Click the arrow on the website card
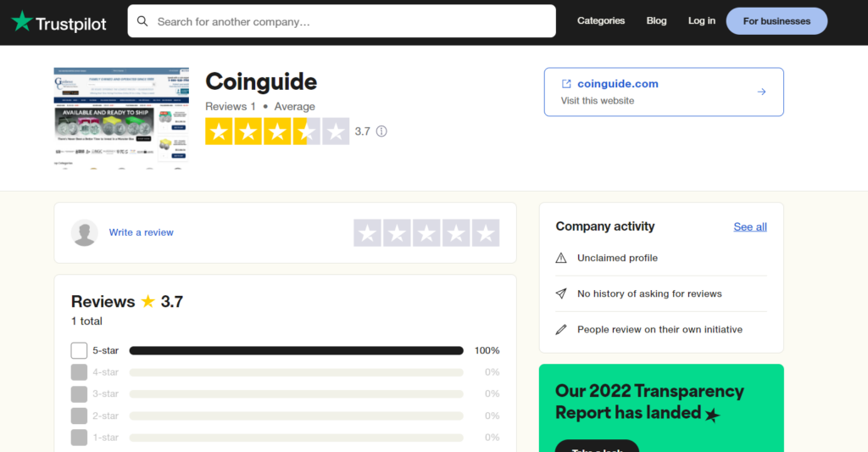 click(762, 92)
